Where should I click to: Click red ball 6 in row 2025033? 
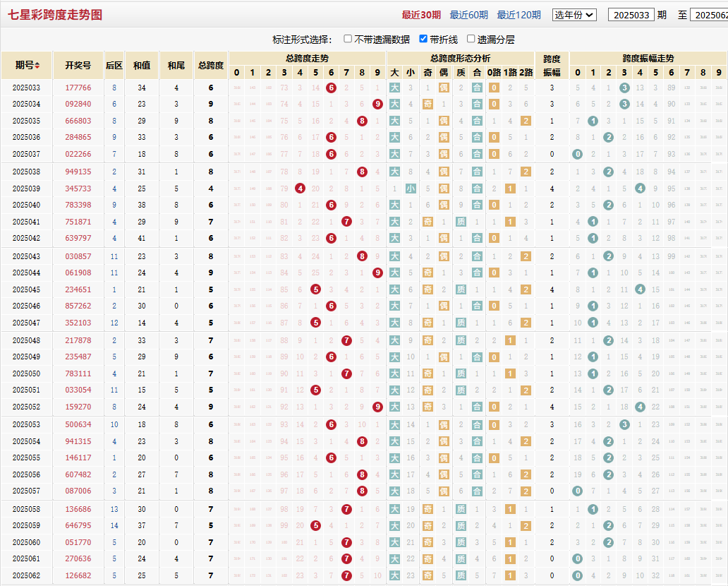tap(331, 88)
